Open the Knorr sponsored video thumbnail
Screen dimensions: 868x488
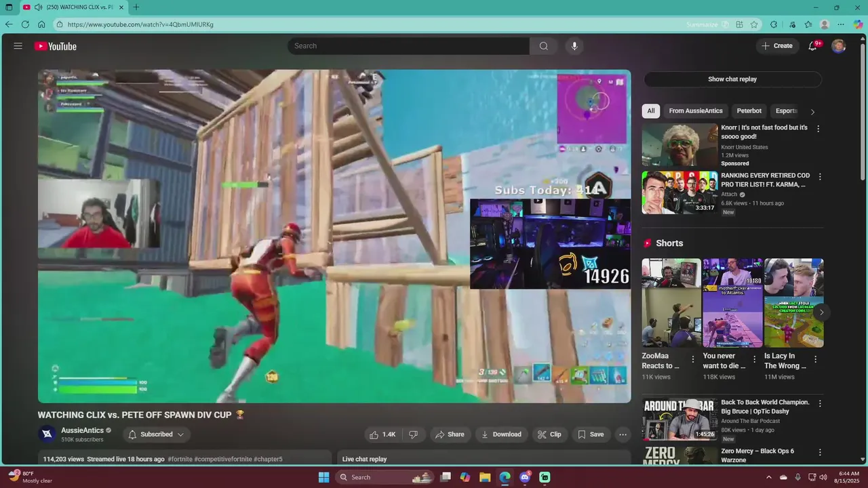[x=679, y=144]
